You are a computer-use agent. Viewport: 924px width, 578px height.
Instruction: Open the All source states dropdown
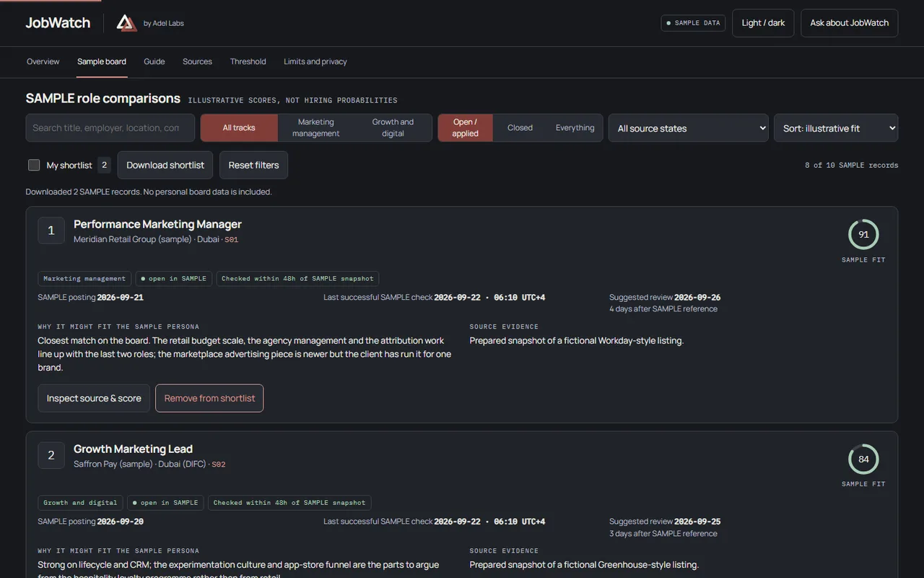[689, 128]
